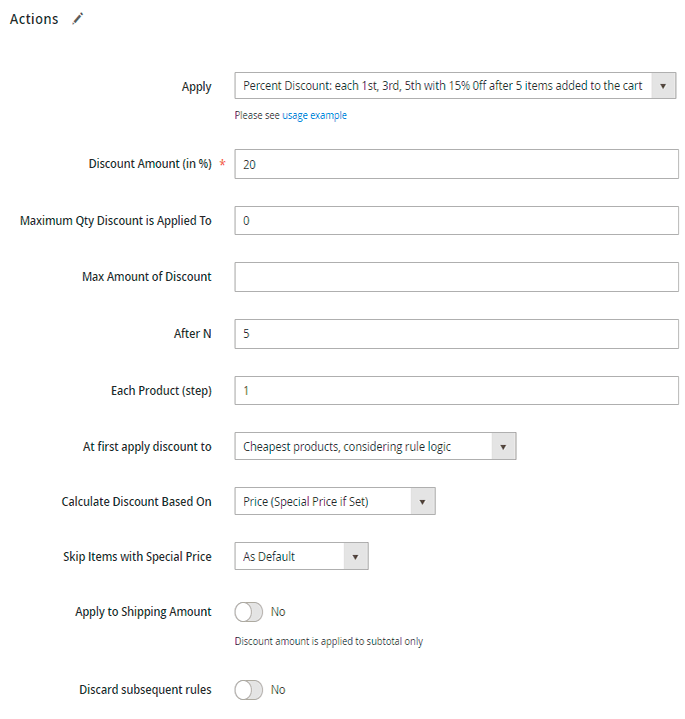
Task: Click the pencil edit icon beside Actions
Action: (78, 19)
